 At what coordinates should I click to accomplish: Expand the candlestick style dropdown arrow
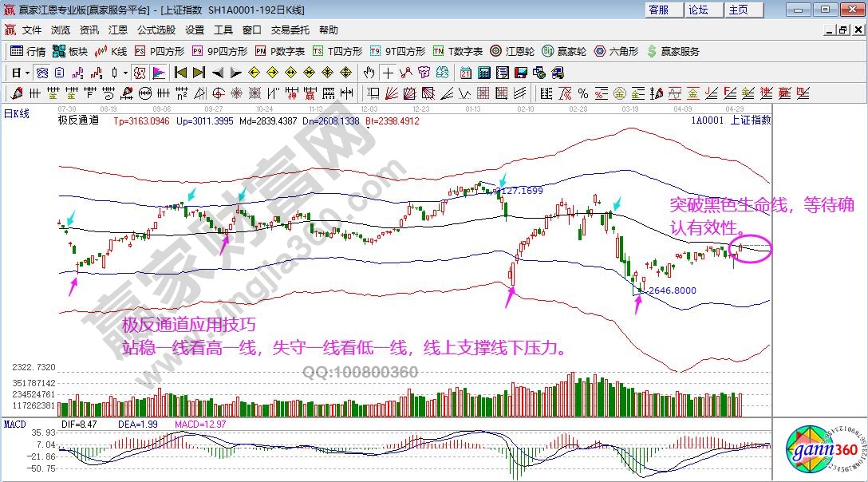[124, 73]
